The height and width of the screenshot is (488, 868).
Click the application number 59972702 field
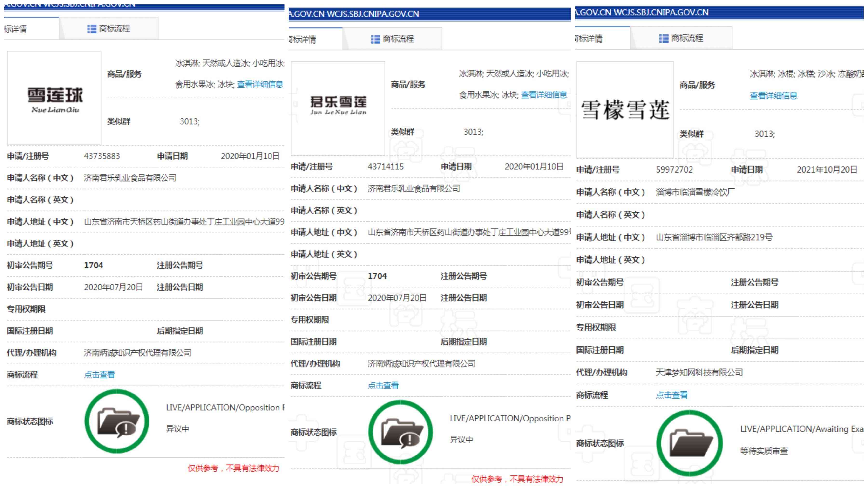675,169
